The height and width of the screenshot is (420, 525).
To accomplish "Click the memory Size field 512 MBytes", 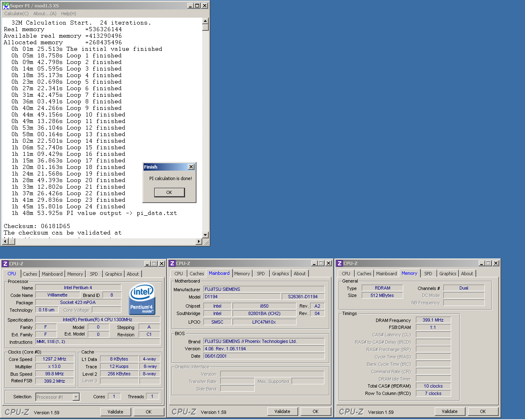I will [x=382, y=295].
